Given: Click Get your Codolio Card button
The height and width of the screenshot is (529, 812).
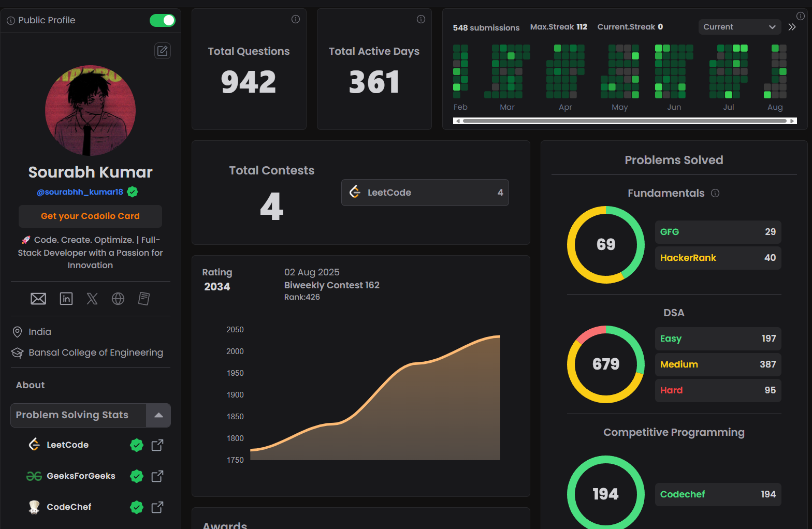Looking at the screenshot, I should coord(90,216).
